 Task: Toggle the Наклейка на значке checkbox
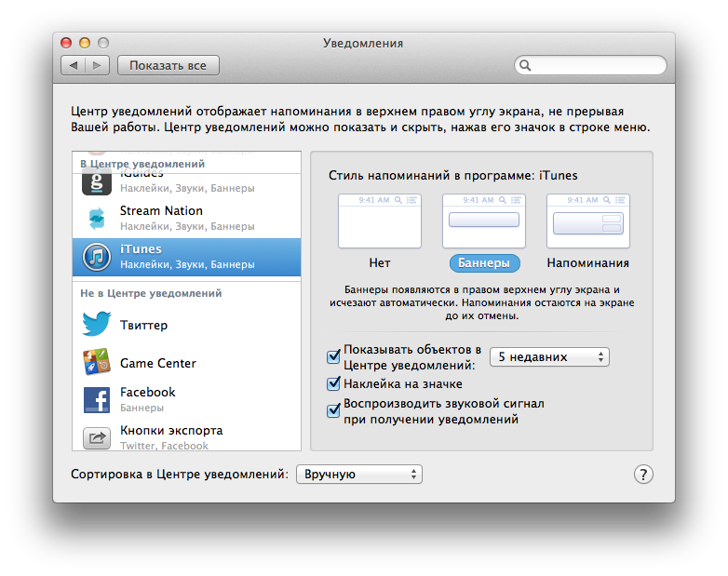(x=333, y=383)
